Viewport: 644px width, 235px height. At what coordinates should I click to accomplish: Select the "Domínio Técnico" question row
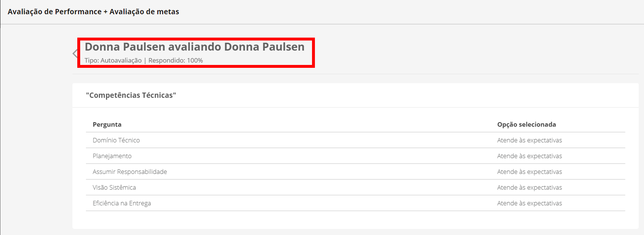[116, 140]
